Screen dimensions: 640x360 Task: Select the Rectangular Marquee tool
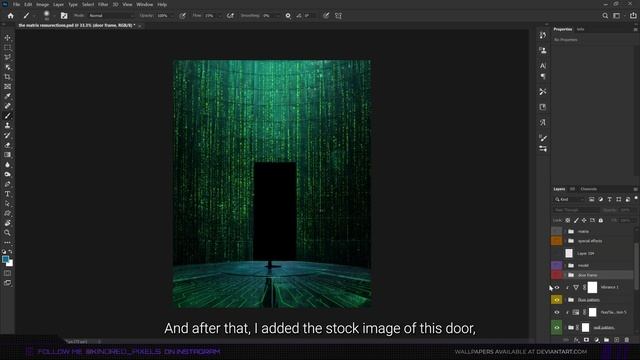pos(7,47)
